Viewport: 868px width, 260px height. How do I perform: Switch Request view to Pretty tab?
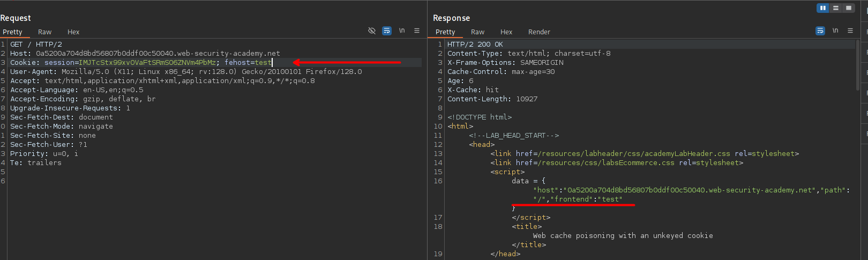[12, 32]
